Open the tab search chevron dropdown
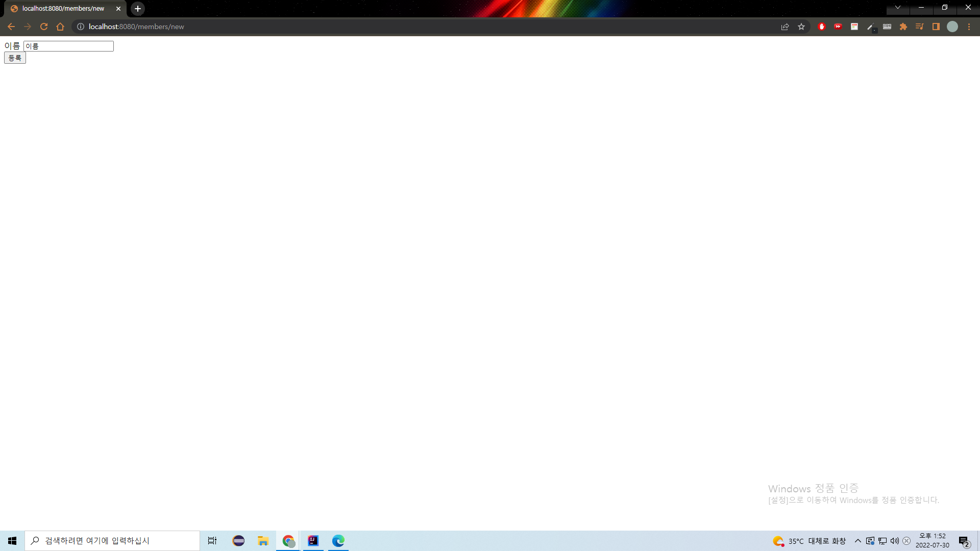Image resolution: width=980 pixels, height=551 pixels. 898,7
